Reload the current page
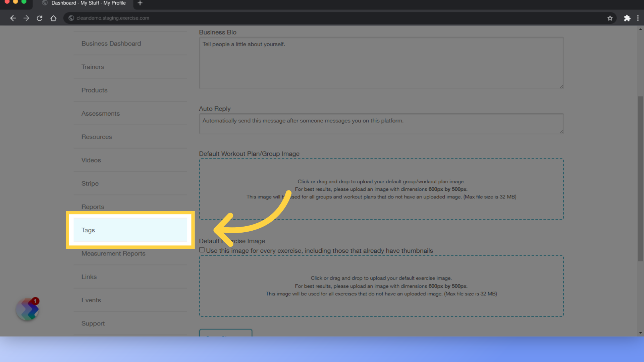Screen dimensions: 644x362 coord(40,18)
